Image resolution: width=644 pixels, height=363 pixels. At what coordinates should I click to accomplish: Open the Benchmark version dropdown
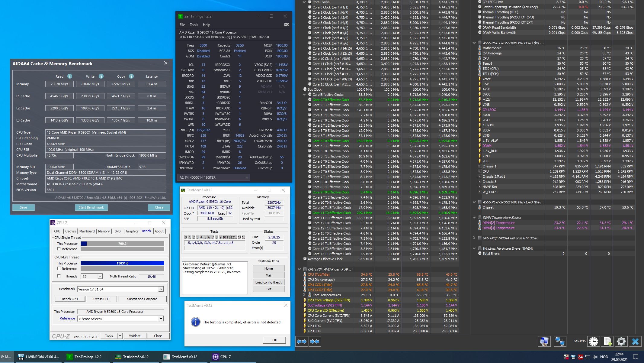[161, 289]
